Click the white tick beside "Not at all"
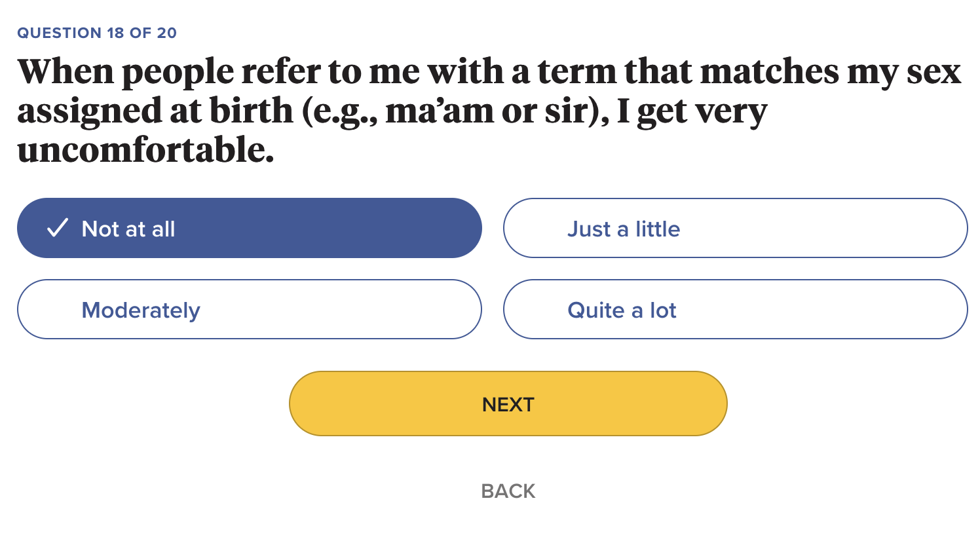Viewport: 980px width, 545px height. (x=58, y=228)
